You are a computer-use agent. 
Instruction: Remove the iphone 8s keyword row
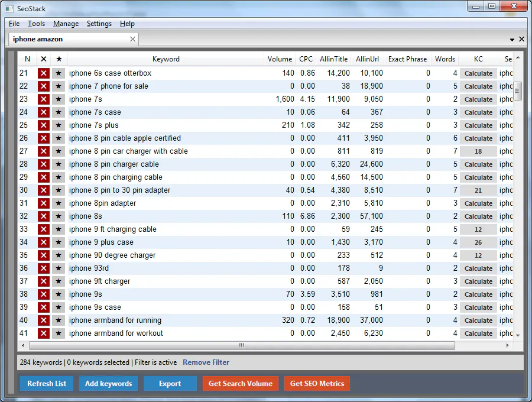point(43,216)
